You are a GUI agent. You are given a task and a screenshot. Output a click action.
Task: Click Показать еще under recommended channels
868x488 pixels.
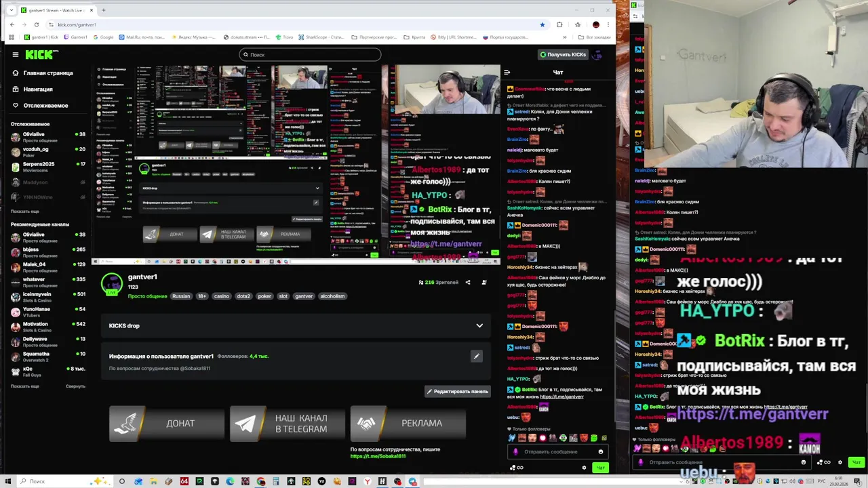tap(25, 386)
